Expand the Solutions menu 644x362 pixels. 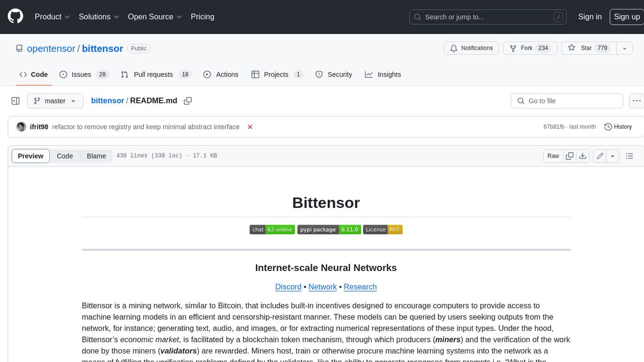[99, 17]
